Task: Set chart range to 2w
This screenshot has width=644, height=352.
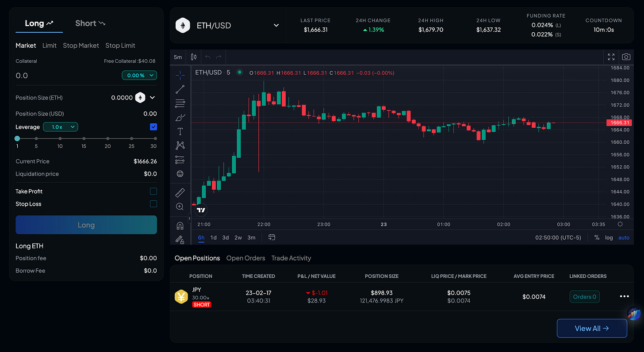Action: 238,237
